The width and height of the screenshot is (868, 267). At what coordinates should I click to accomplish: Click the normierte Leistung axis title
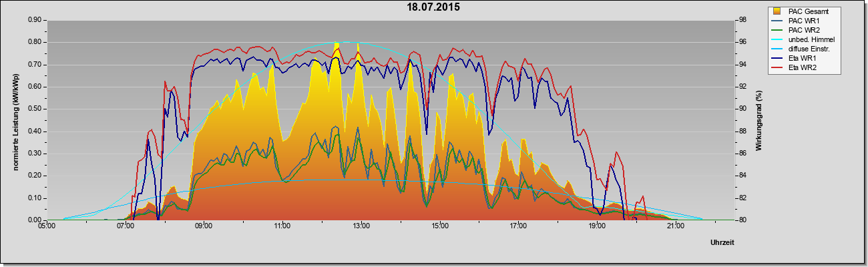point(15,120)
